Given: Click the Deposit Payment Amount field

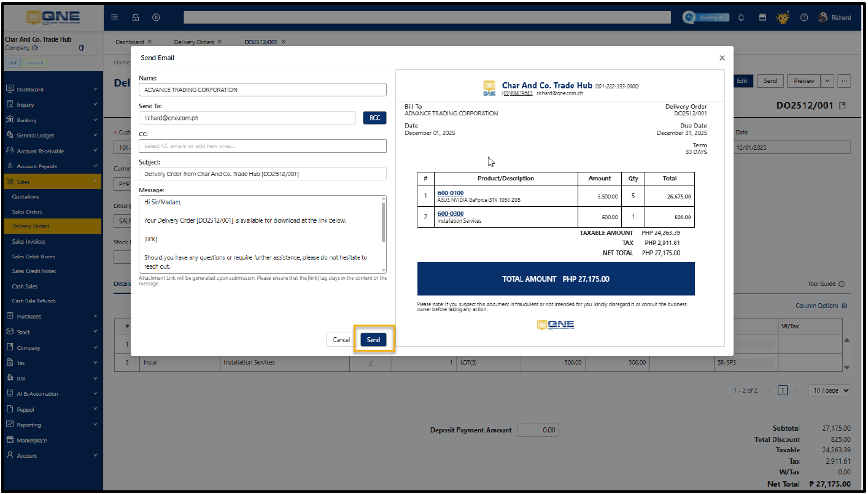Looking at the screenshot, I should point(538,430).
